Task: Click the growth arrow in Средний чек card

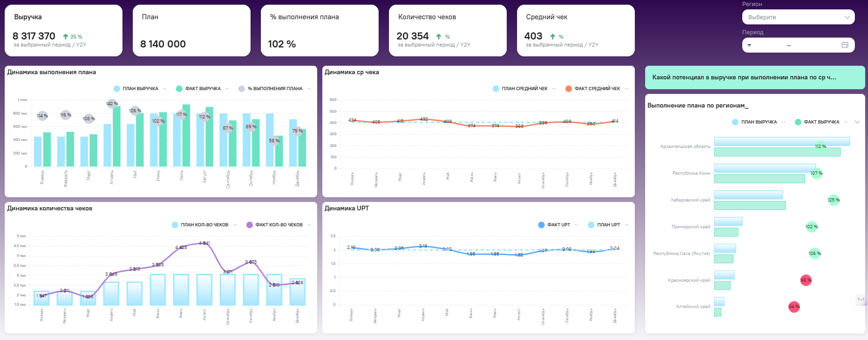Action: point(553,37)
